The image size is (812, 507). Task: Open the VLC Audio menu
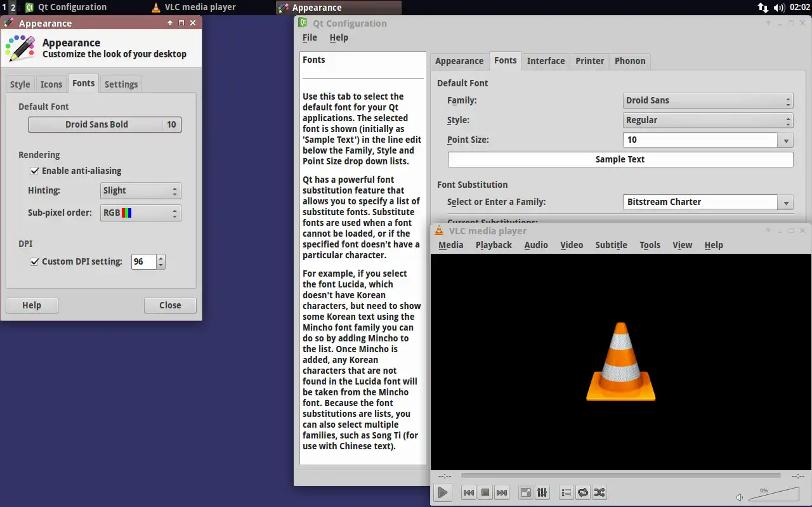tap(536, 245)
